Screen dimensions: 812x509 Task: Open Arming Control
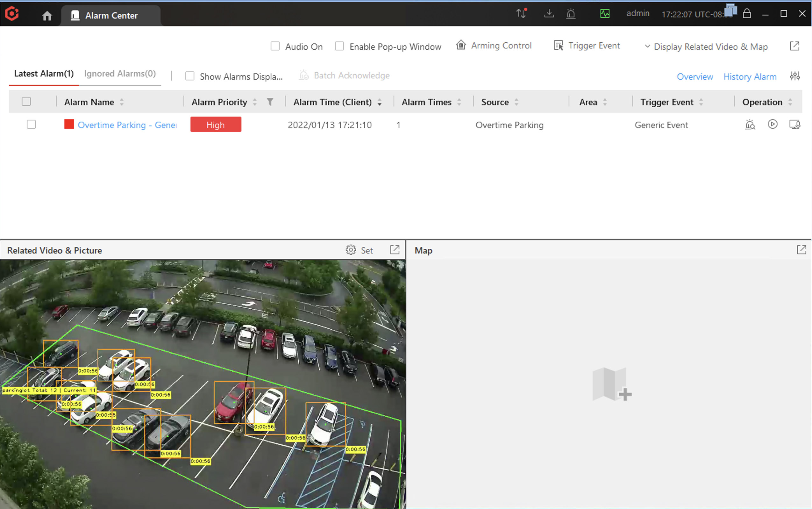494,46
